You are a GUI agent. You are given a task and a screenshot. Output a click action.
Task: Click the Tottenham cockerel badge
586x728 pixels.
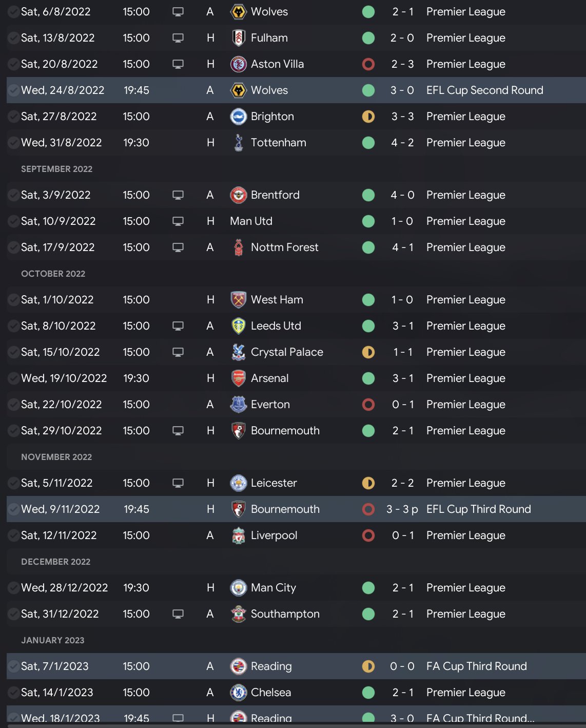pyautogui.click(x=238, y=143)
